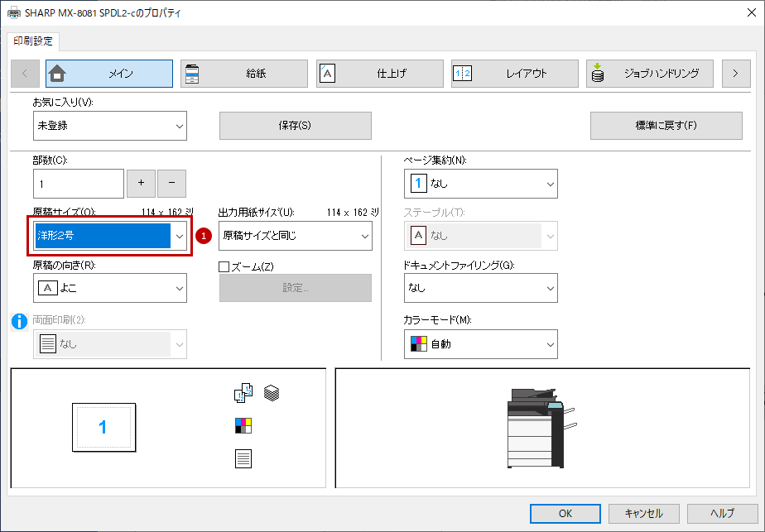Click the document lines icon in preview
Screen dimensions: 765x532
pos(243,458)
